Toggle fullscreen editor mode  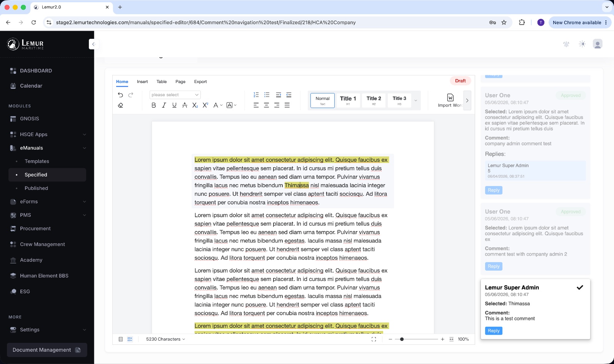coord(374,339)
